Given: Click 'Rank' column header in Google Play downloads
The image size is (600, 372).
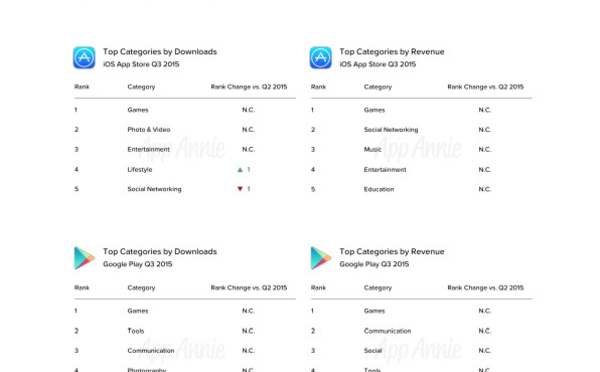Looking at the screenshot, I should click(x=82, y=288).
